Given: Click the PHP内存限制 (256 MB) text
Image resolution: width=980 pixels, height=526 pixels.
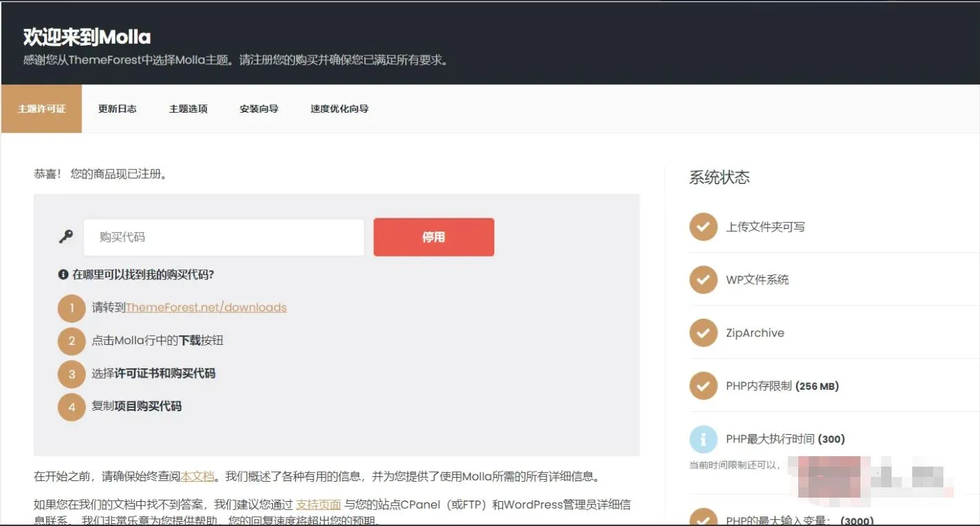Looking at the screenshot, I should [782, 386].
